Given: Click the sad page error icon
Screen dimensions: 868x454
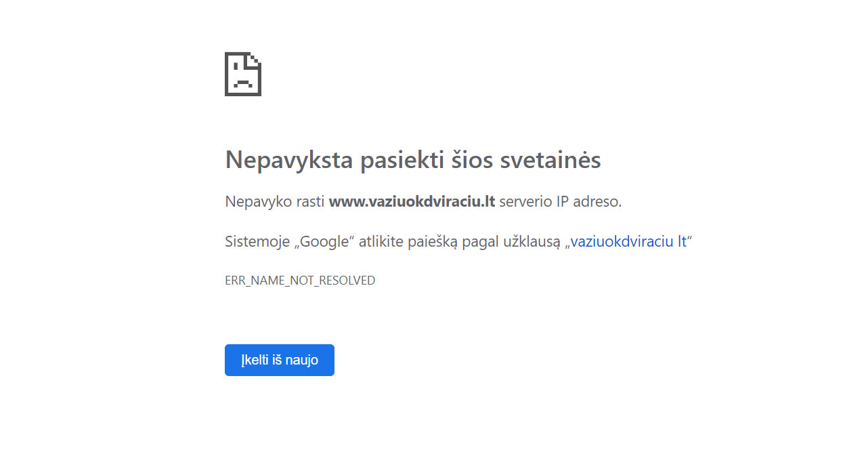Looking at the screenshot, I should click(243, 74).
